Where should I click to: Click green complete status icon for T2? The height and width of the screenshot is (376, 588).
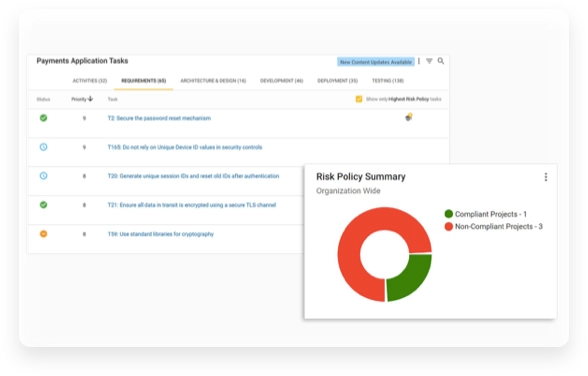(x=44, y=118)
